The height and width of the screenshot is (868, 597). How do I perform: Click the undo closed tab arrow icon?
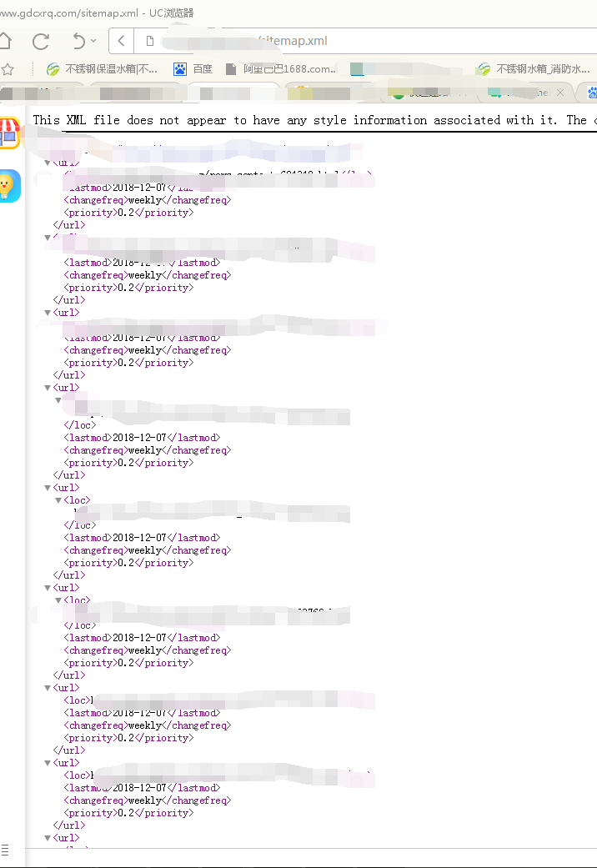[78, 40]
